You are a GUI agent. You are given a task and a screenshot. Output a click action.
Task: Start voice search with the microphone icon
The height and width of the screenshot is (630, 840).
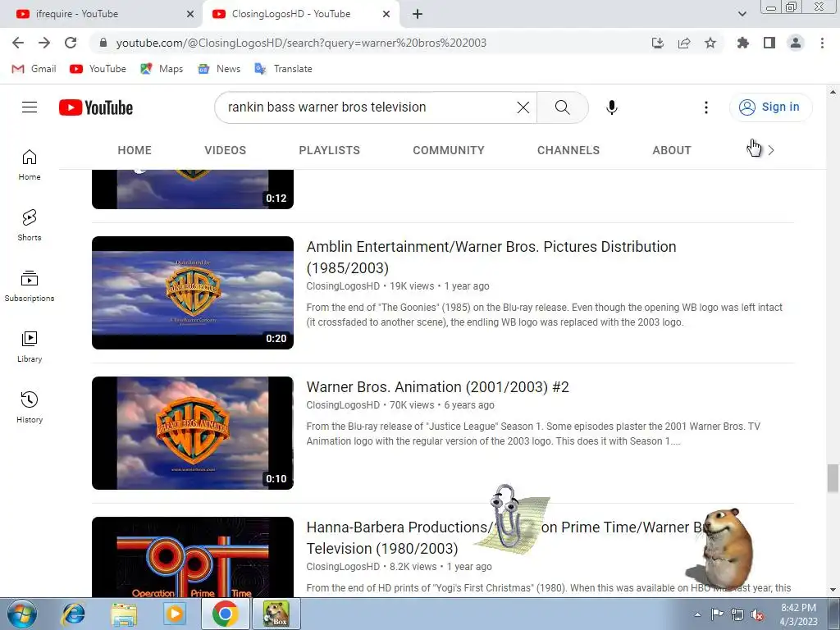click(x=612, y=107)
